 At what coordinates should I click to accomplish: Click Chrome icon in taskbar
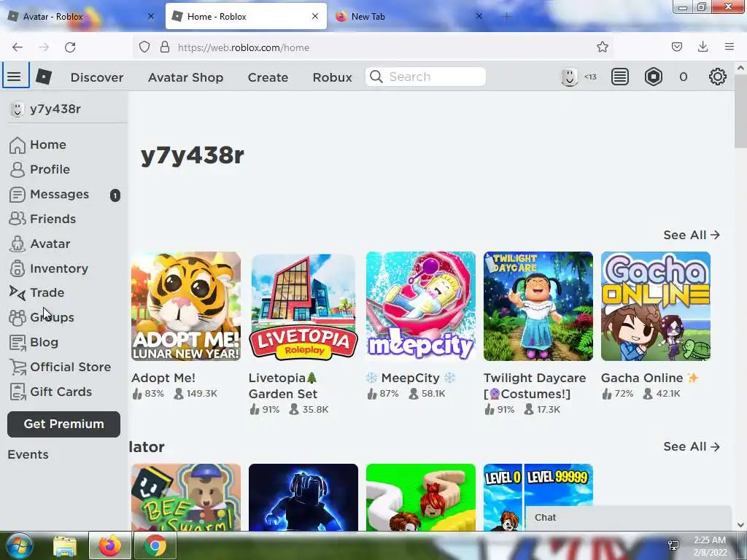[155, 545]
